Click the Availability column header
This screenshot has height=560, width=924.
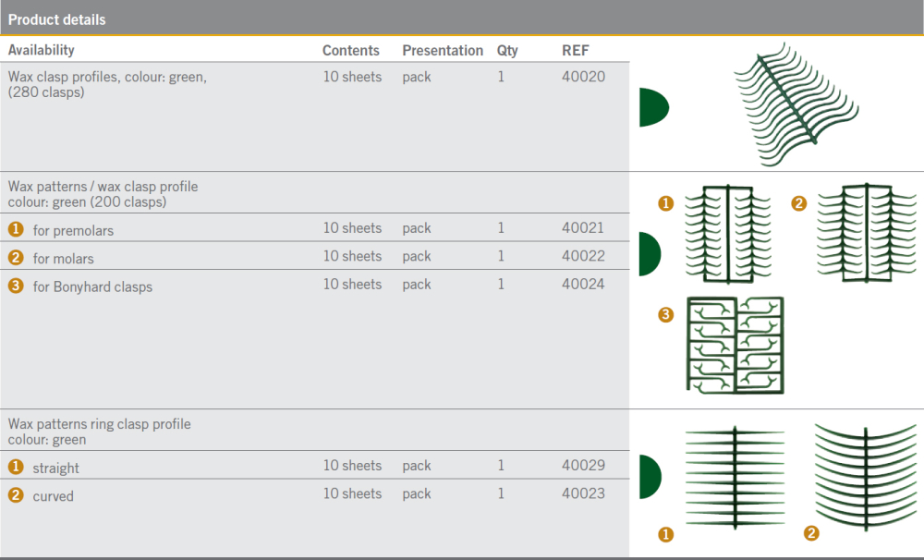click(x=42, y=50)
